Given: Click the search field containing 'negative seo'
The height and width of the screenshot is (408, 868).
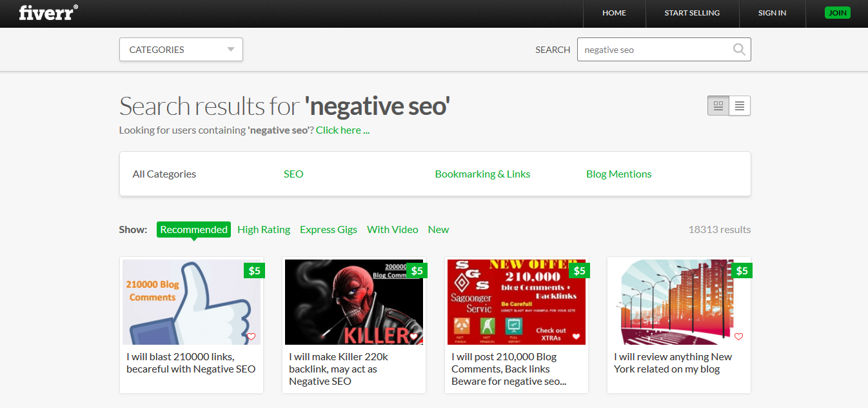Looking at the screenshot, I should tap(655, 50).
